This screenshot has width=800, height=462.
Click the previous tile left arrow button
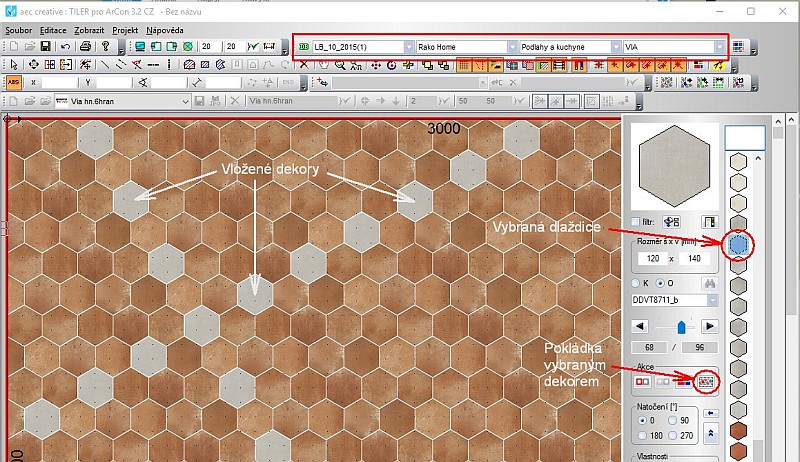(640, 326)
